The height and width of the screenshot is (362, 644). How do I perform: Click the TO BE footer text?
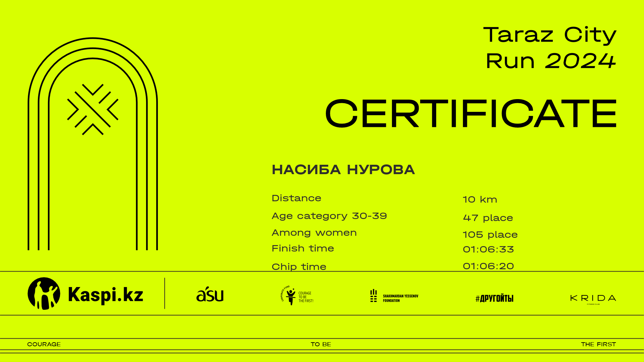(x=321, y=344)
